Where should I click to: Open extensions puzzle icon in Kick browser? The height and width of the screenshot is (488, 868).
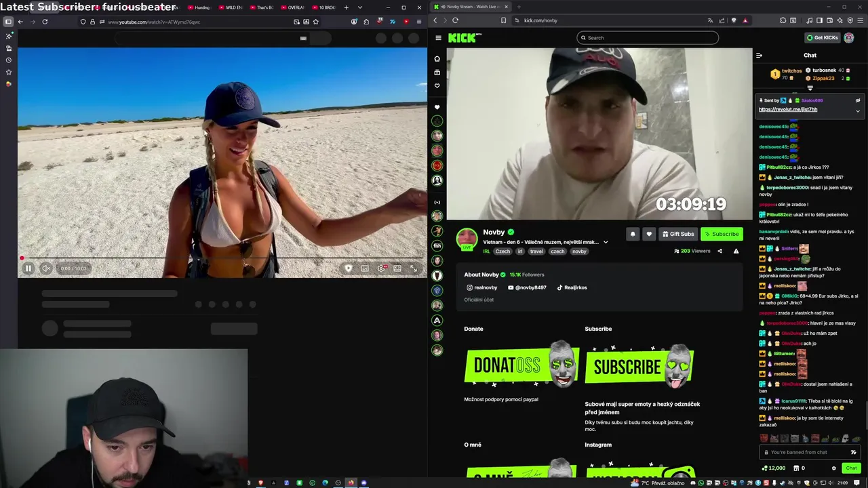coord(783,20)
